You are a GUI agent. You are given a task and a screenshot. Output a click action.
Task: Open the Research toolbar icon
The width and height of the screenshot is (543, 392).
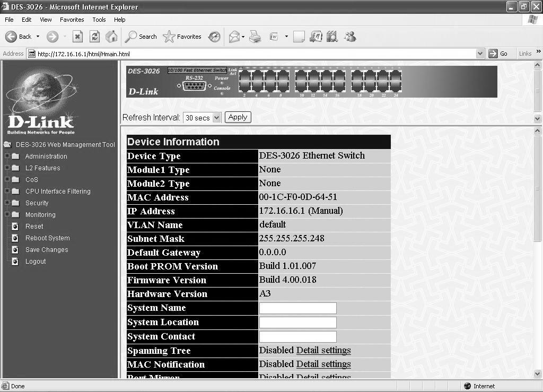(332, 37)
